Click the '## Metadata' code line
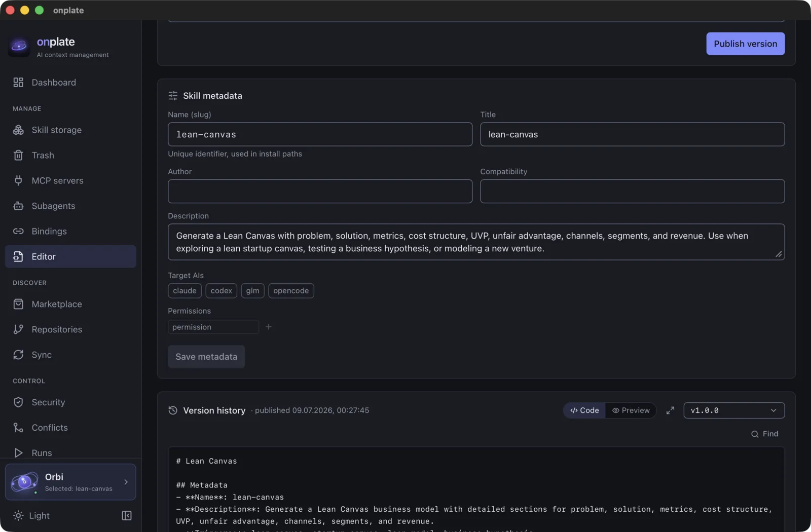Image resolution: width=811 pixels, height=532 pixels. [202, 485]
